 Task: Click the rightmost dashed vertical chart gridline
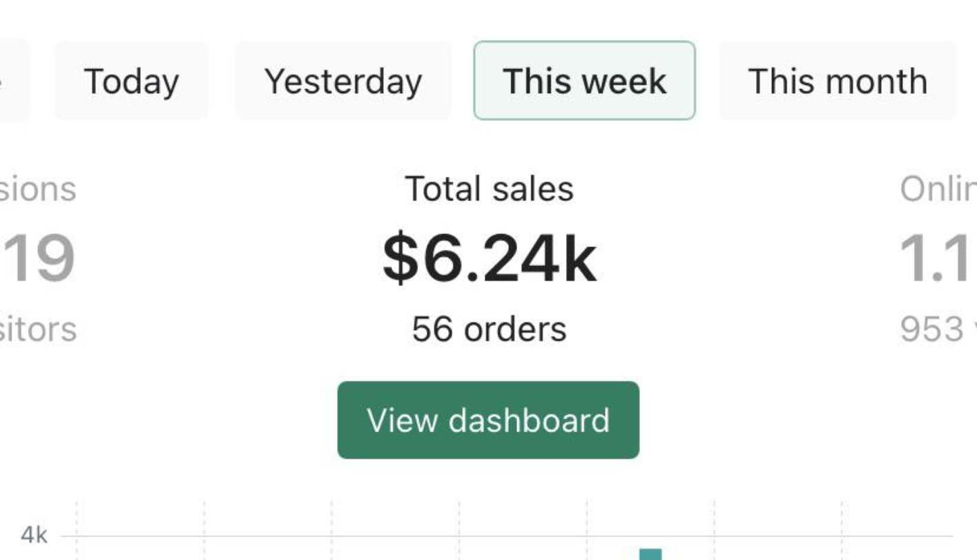pos(842,530)
